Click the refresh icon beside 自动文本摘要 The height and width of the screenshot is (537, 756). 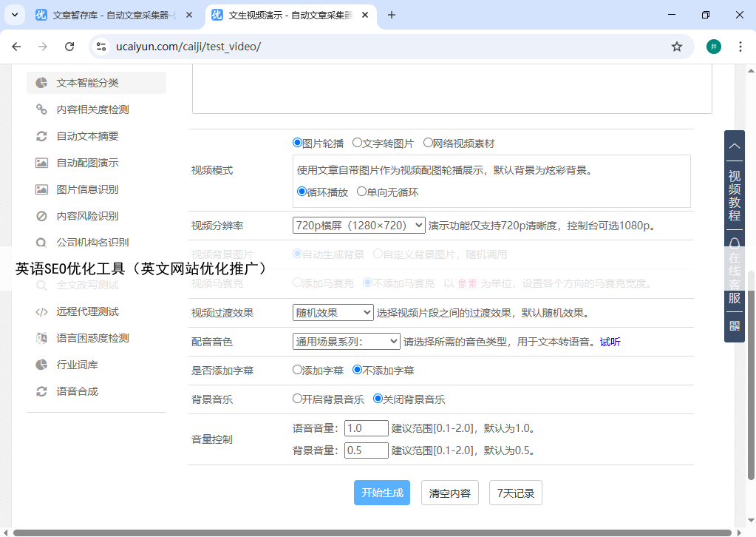42,136
